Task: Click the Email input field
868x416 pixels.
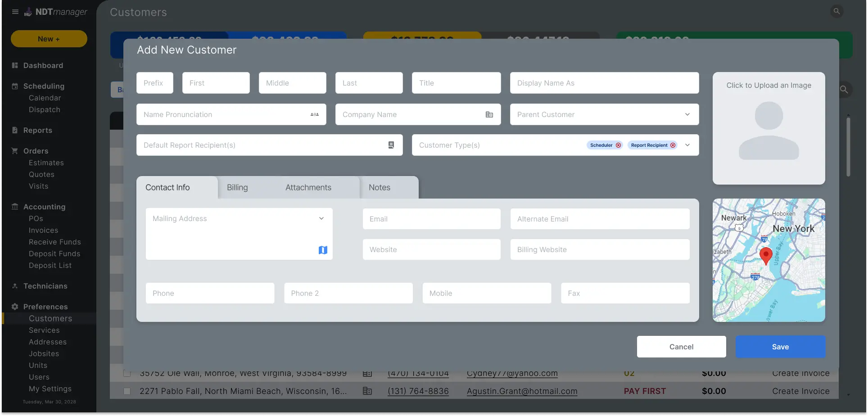Action: (x=432, y=219)
